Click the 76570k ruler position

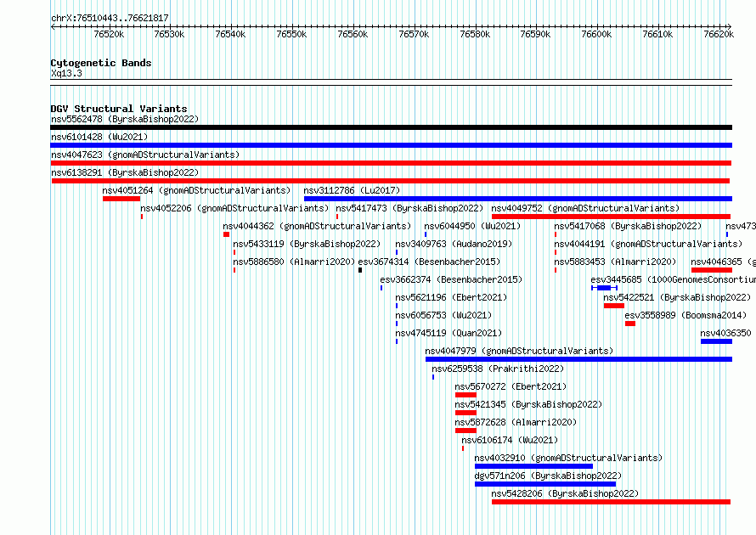(x=414, y=34)
